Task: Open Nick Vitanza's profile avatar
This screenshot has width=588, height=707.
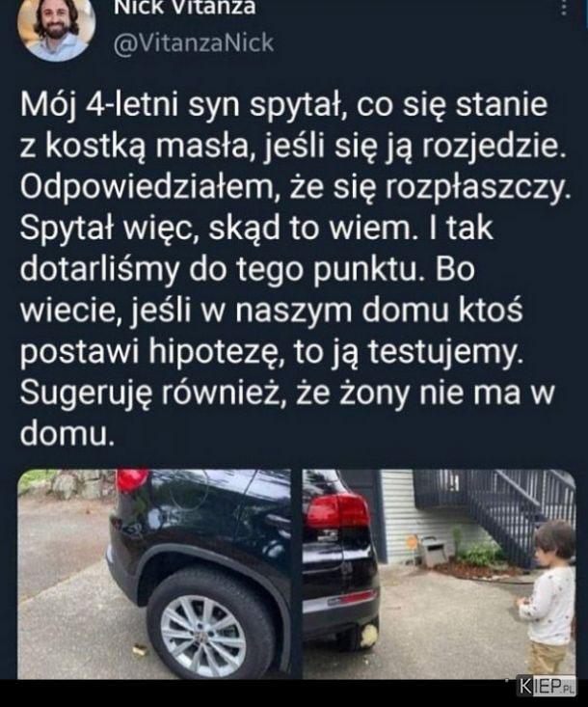Action: (56, 26)
